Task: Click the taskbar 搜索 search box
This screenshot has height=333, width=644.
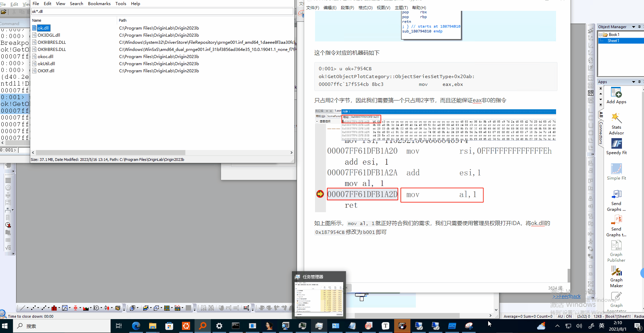Action: [62, 326]
